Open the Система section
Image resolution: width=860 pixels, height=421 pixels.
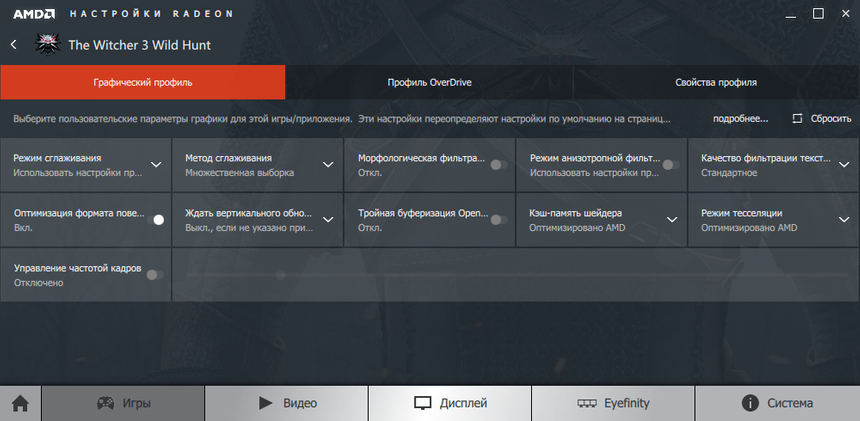(777, 403)
